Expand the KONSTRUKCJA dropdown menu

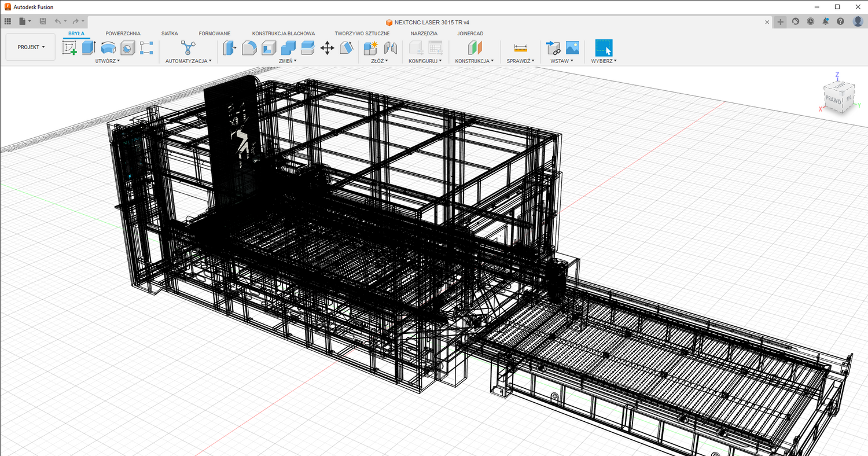click(x=474, y=61)
